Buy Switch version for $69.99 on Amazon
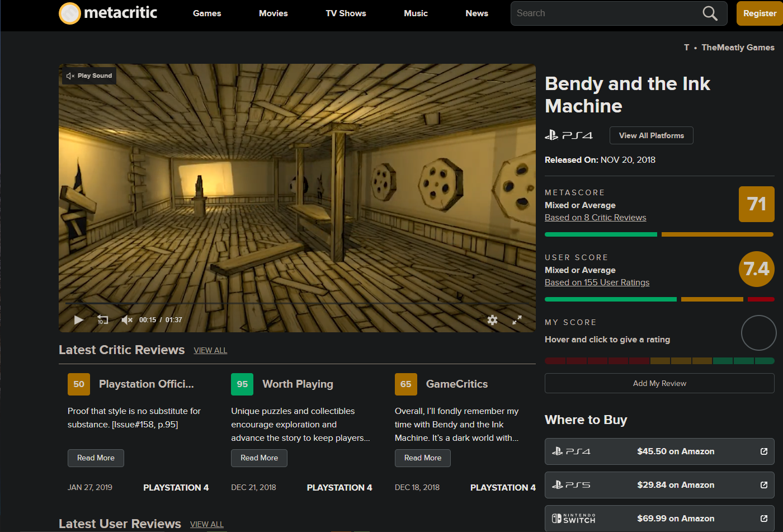This screenshot has height=532, width=783. pyautogui.click(x=660, y=519)
